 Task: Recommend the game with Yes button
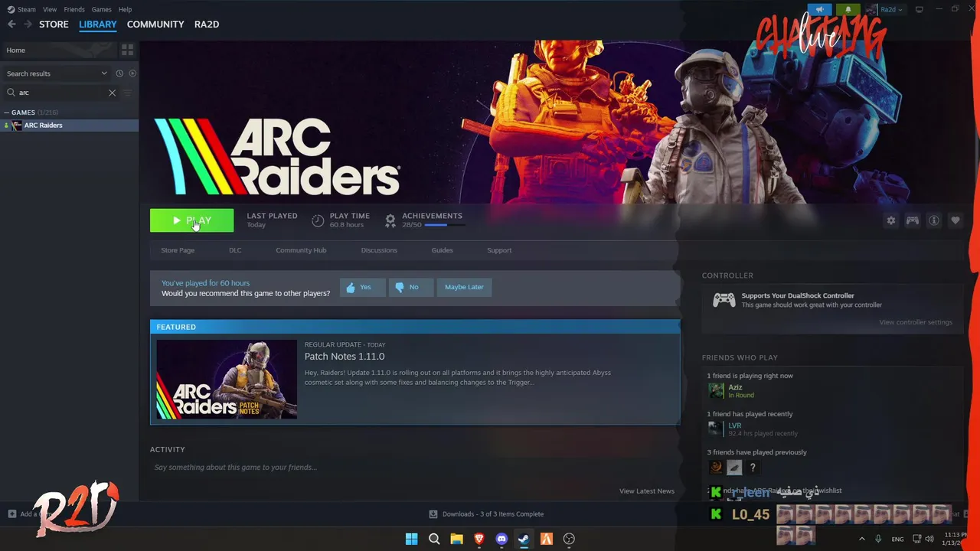coord(362,287)
